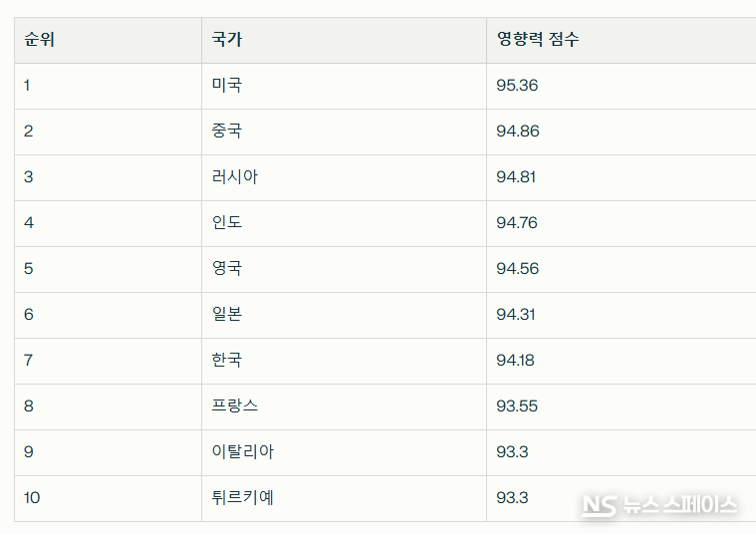This screenshot has width=756, height=534.
Task: Select the 영국 cell
Action: point(227,269)
